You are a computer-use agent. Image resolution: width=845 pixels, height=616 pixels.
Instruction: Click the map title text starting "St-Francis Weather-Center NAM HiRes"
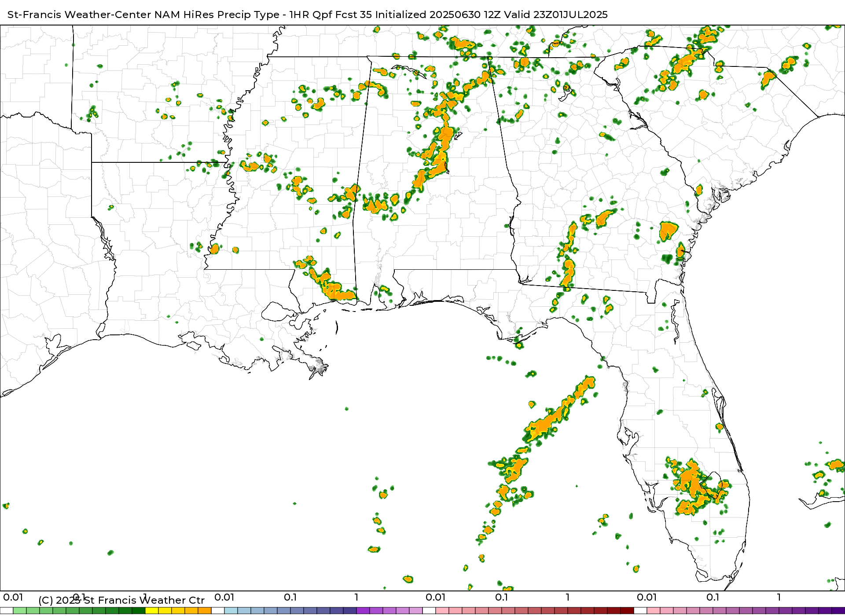pos(307,15)
